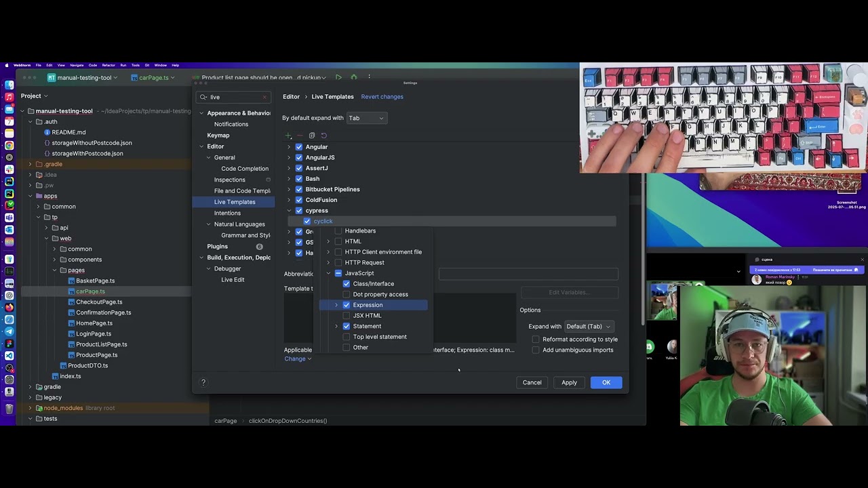This screenshot has height=488, width=868.
Task: Focus the settings search field
Action: (233, 97)
